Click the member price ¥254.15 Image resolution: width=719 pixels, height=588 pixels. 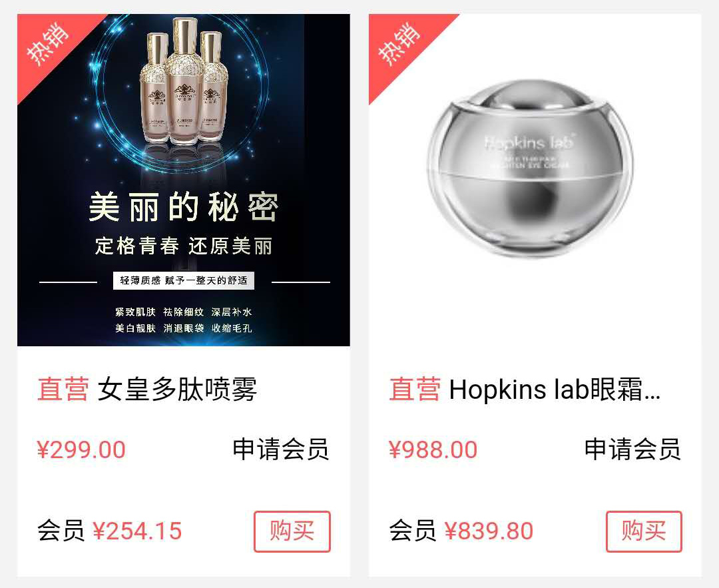point(137,531)
